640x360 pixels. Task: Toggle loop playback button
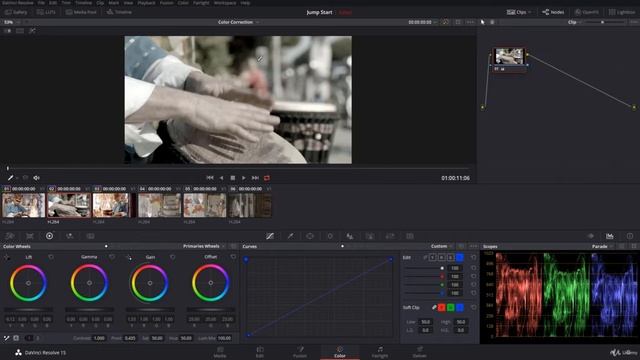(267, 178)
